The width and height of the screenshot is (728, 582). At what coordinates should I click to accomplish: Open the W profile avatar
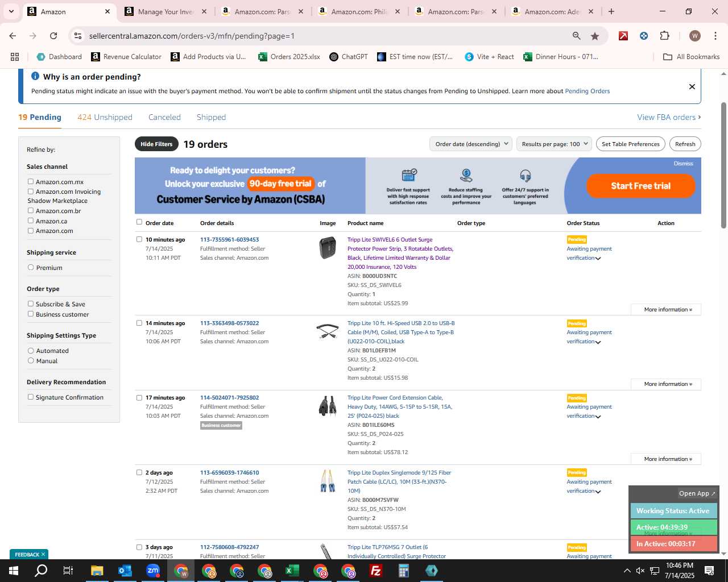(694, 36)
